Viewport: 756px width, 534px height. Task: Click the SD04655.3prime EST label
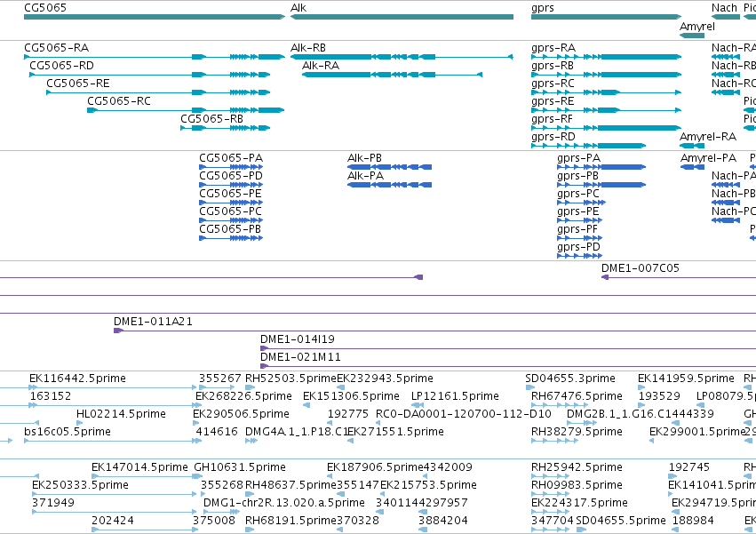[570, 379]
